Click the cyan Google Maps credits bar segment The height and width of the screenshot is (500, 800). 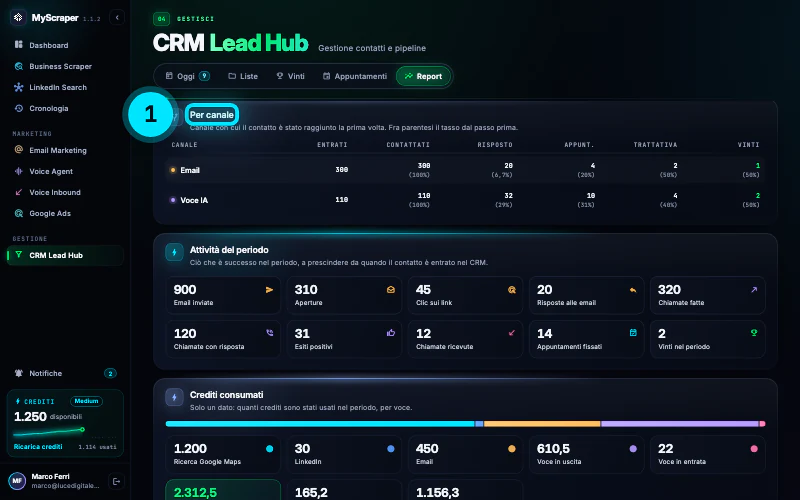point(320,424)
